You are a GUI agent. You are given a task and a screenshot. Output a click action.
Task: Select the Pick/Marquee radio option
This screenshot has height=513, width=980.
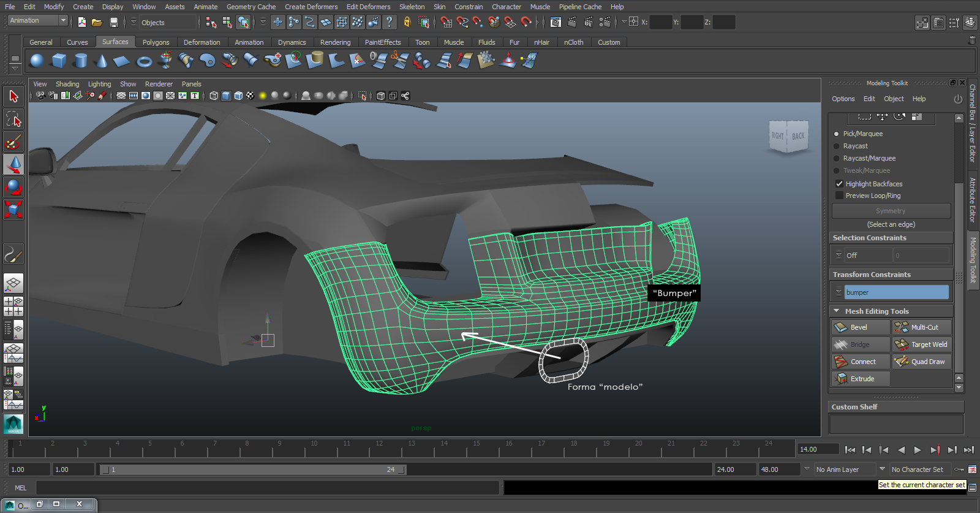837,134
